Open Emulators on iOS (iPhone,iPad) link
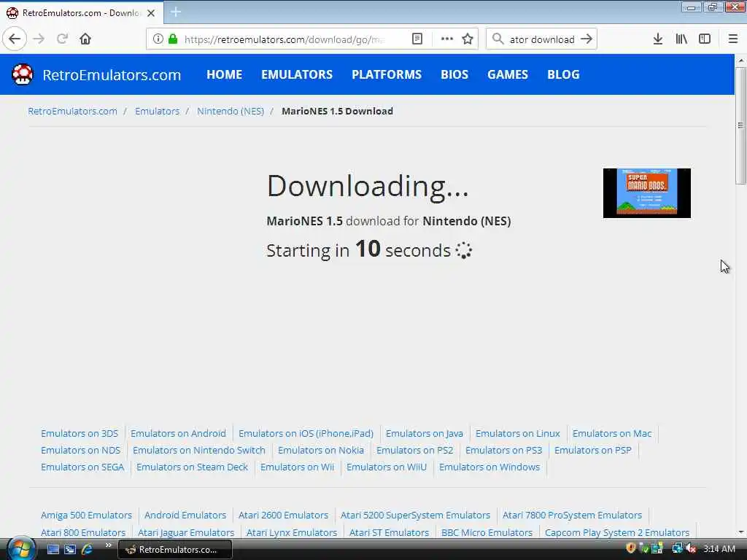 coord(306,433)
